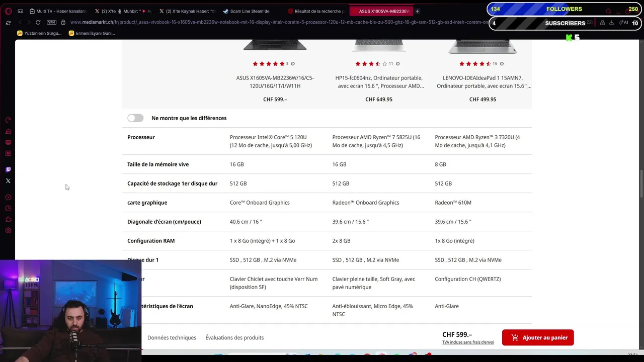Click the HP star rating
Screen dimensions: 644x362
(x=371, y=64)
